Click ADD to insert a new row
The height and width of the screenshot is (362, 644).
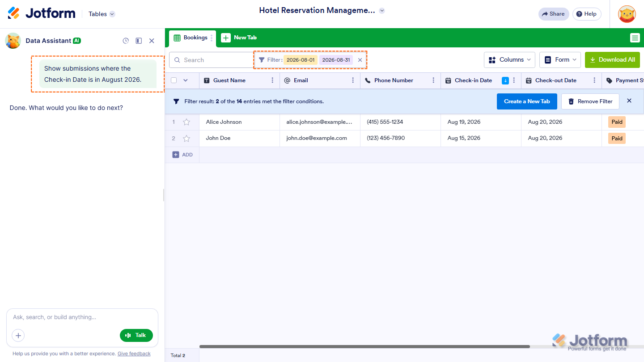pos(182,155)
